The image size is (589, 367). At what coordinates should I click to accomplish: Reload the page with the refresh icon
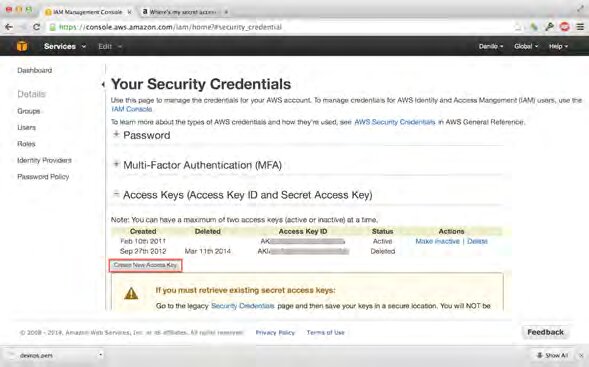pyautogui.click(x=36, y=27)
